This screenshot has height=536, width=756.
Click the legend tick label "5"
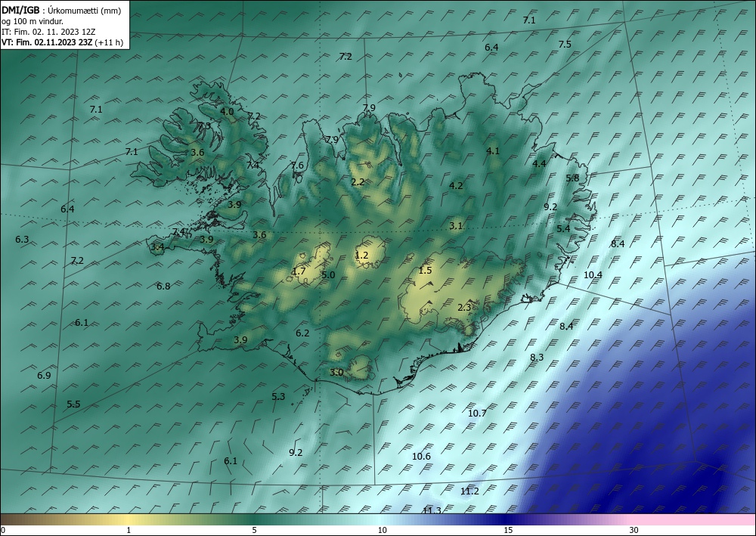click(x=254, y=530)
